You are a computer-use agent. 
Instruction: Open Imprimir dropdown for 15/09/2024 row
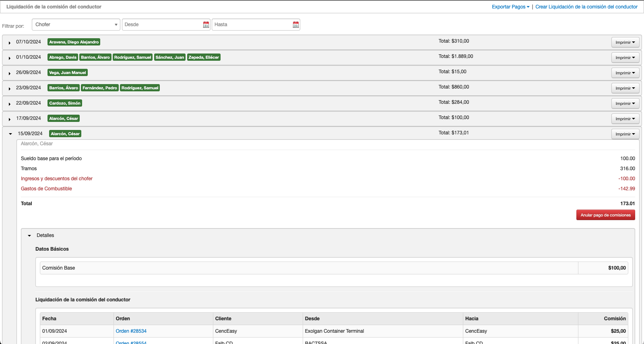pos(625,134)
